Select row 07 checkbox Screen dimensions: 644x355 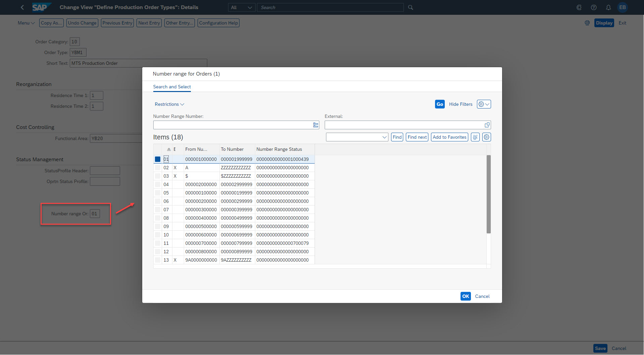158,210
